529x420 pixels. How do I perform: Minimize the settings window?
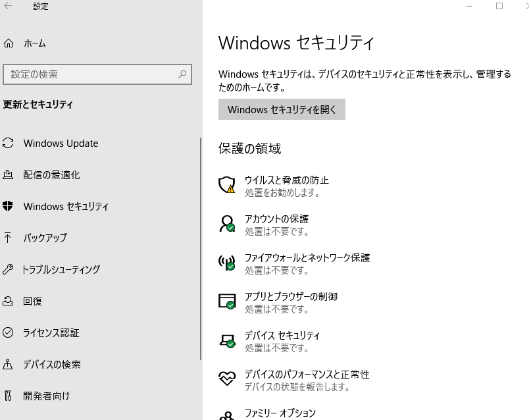point(469,6)
